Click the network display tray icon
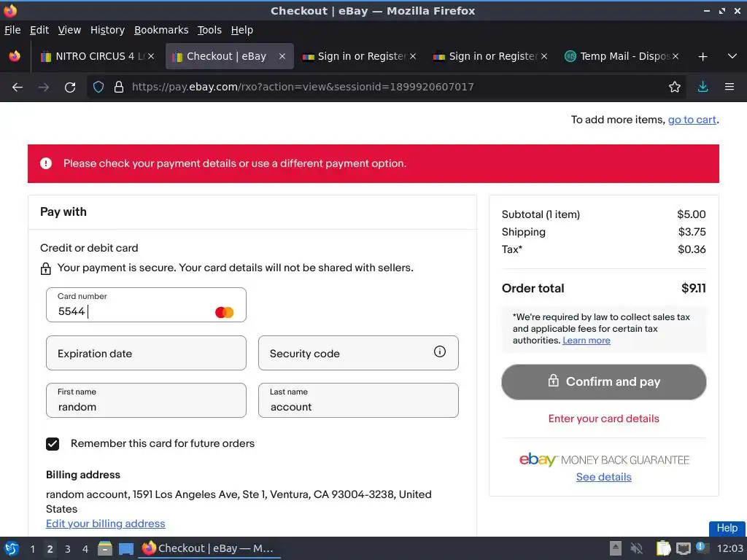747x560 pixels. point(683,549)
